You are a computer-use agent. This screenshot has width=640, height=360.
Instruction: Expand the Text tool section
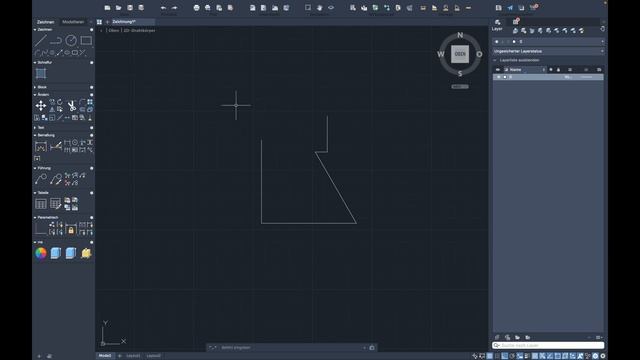point(35,128)
